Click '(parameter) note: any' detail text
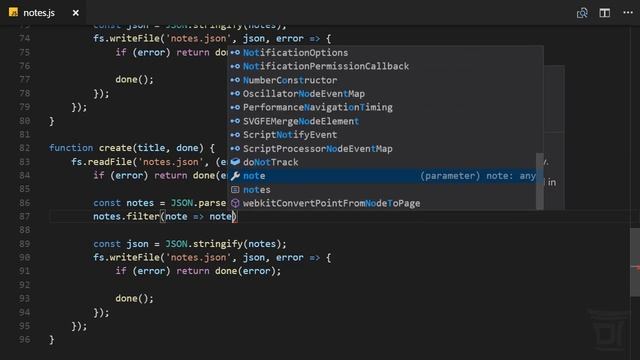The height and width of the screenshot is (360, 640). 478,176
